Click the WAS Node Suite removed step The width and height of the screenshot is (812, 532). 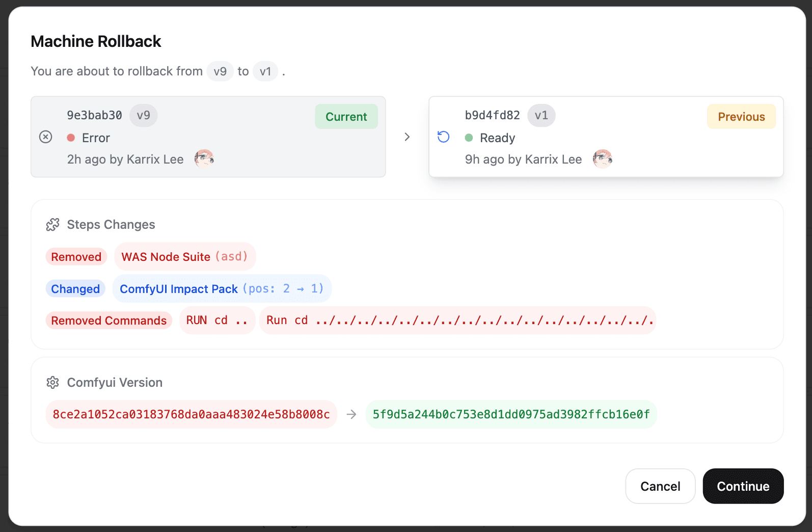(x=184, y=257)
